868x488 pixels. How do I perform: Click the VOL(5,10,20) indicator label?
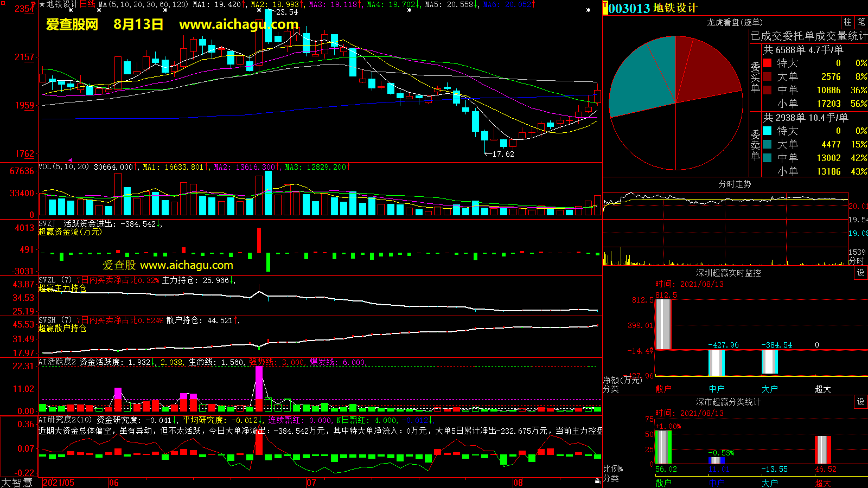63,167
